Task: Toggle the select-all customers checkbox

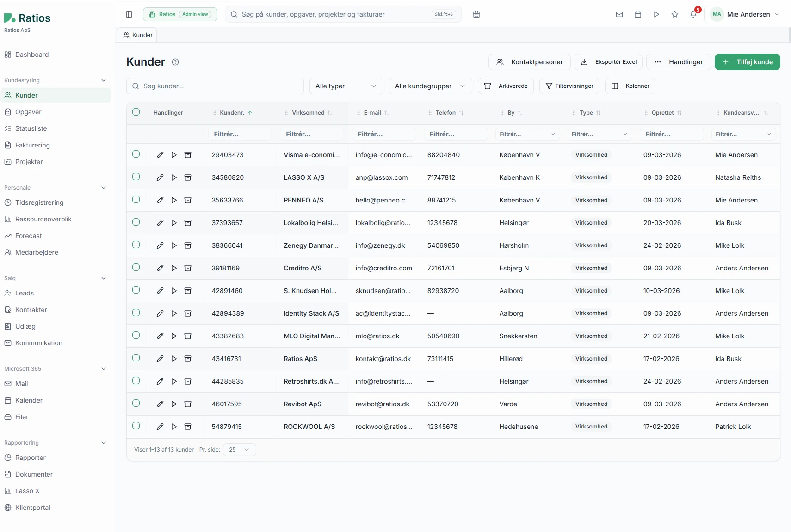Action: tap(136, 112)
